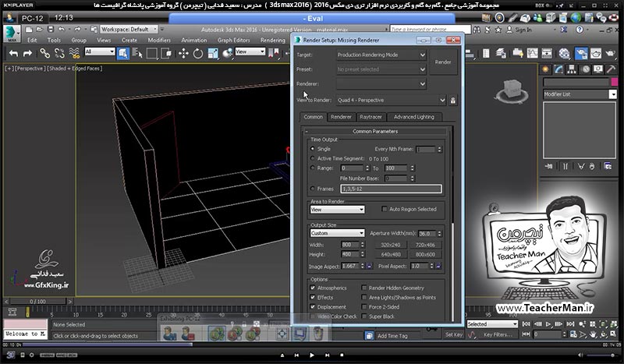Open the Motion command panel tab

(x=586, y=69)
